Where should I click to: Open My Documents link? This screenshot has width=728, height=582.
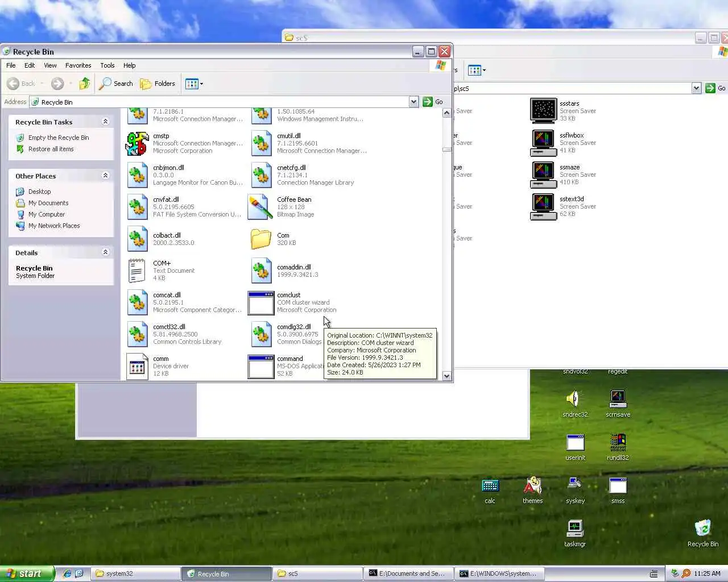48,203
